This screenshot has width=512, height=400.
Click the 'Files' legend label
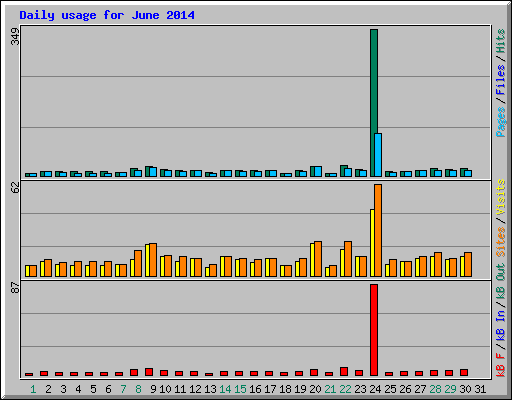[500, 80]
